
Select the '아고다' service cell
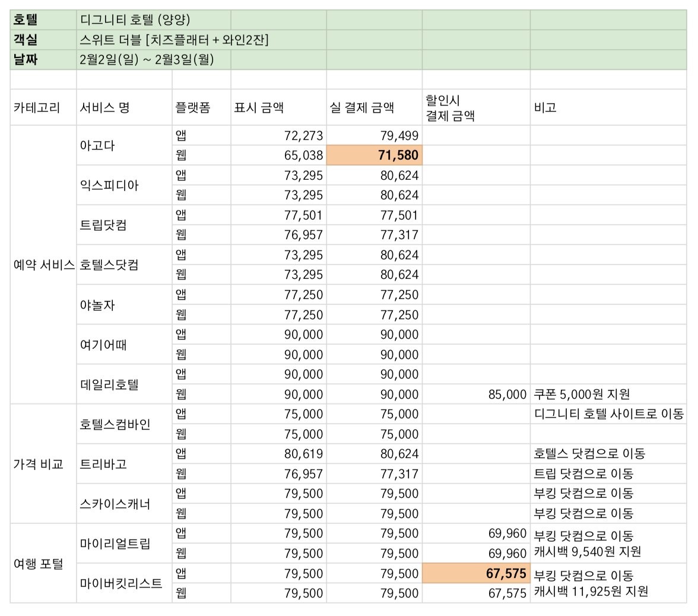[x=124, y=145]
